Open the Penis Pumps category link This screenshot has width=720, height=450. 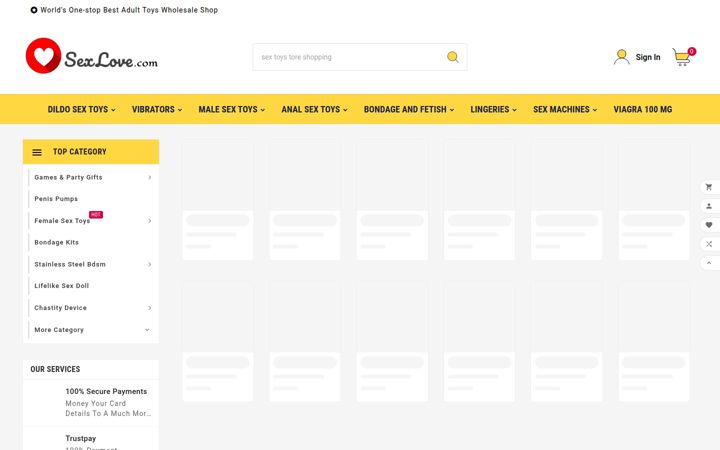tap(56, 199)
